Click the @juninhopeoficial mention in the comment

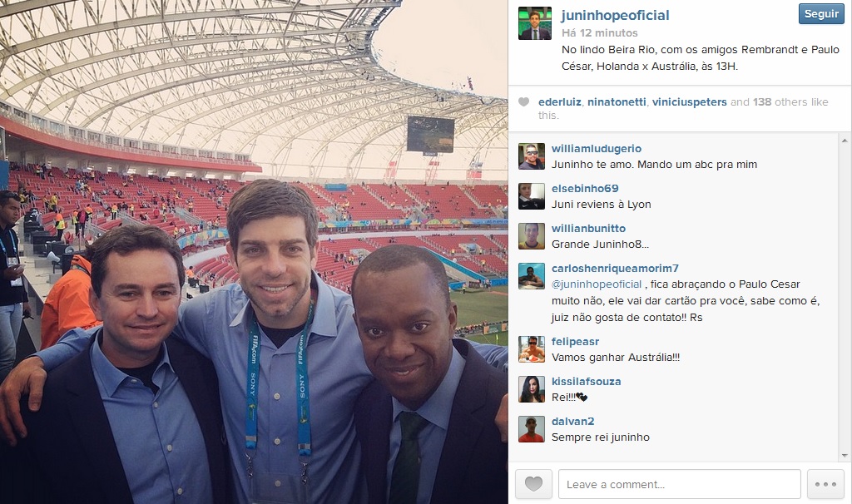tap(597, 284)
